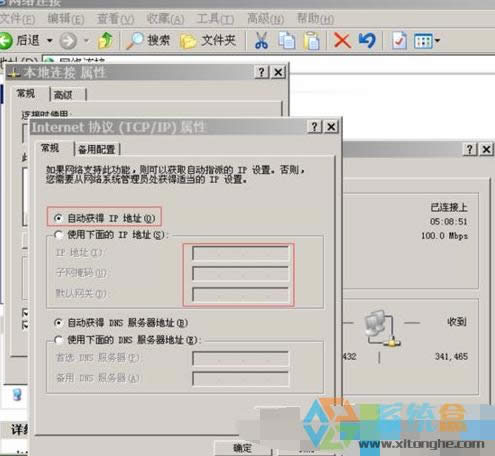Select 使用下面的 IP 地址 radio button
Viewport: 495px width, 456px height.
click(59, 235)
